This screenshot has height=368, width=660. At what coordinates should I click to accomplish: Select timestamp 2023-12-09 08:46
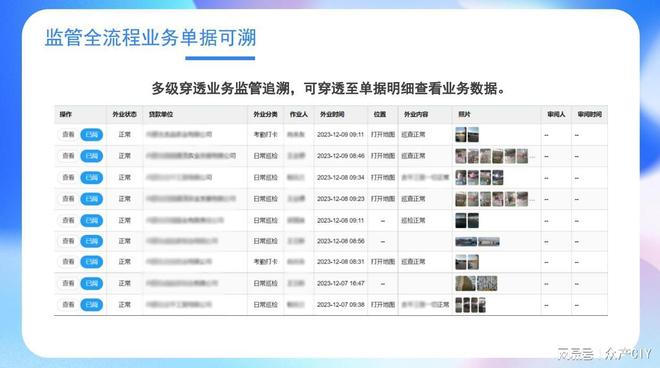(341, 156)
